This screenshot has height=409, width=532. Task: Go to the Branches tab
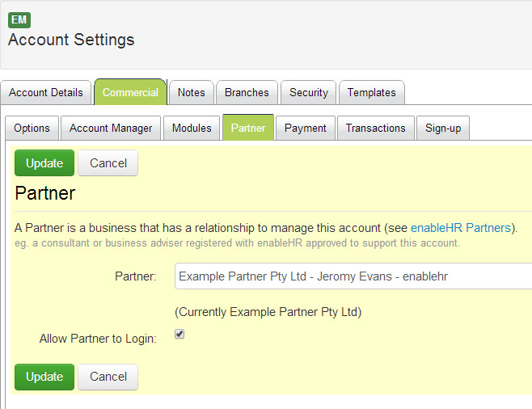[247, 92]
